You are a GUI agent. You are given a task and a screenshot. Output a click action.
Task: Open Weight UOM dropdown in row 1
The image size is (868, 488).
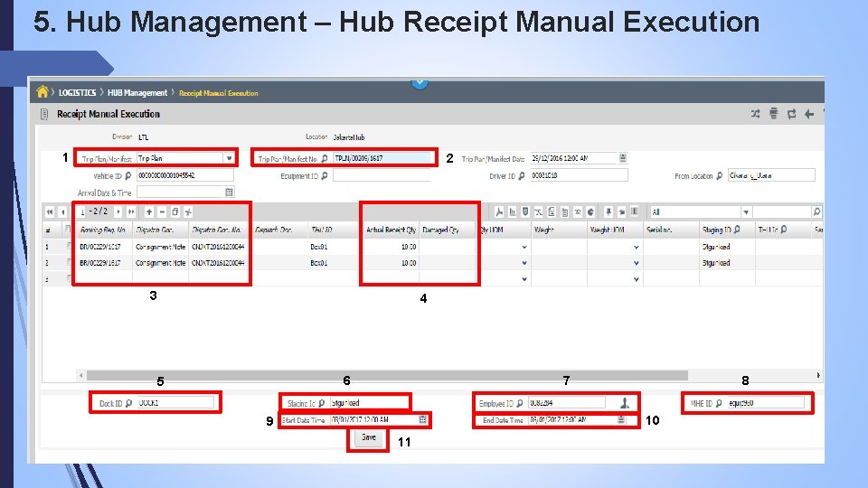(636, 248)
